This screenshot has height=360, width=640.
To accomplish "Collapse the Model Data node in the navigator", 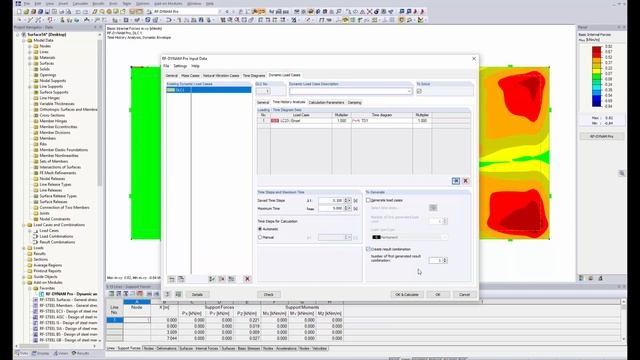I will coord(24,40).
